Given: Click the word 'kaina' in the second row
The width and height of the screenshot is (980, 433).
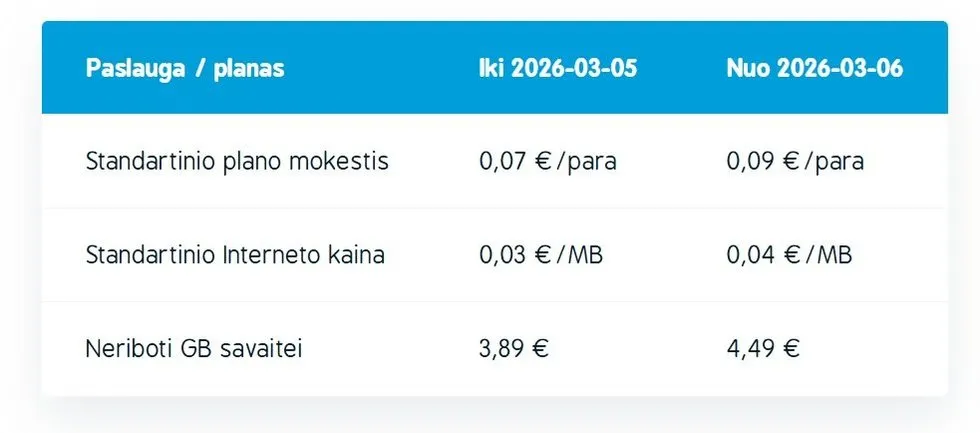Looking at the screenshot, I should pos(356,255).
